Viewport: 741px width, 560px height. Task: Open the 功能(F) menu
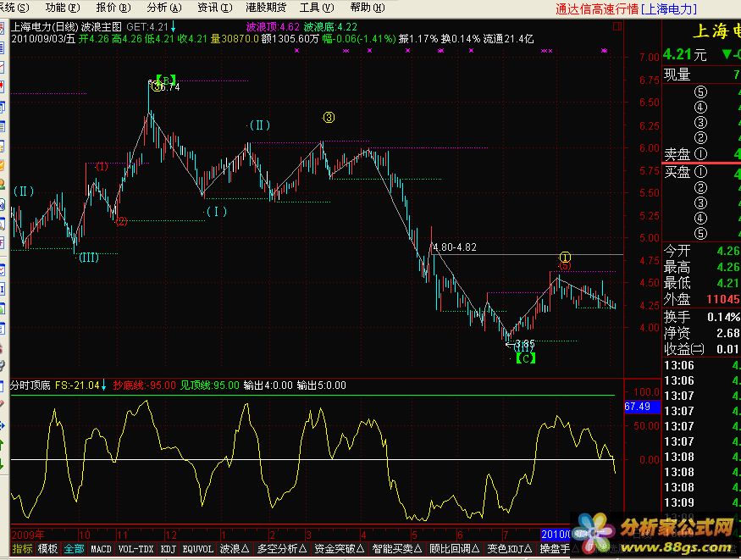click(63, 8)
